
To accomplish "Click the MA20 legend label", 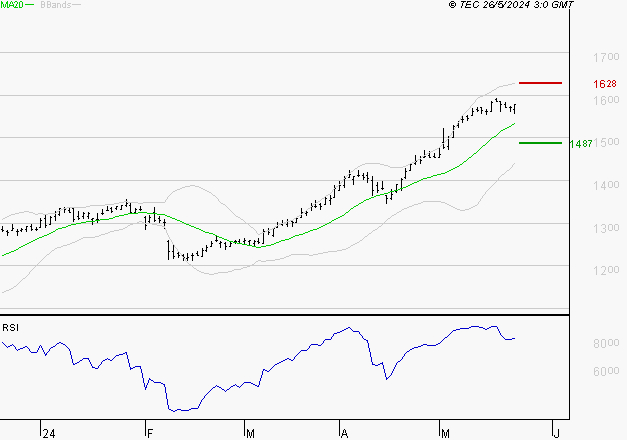I will point(12,5).
